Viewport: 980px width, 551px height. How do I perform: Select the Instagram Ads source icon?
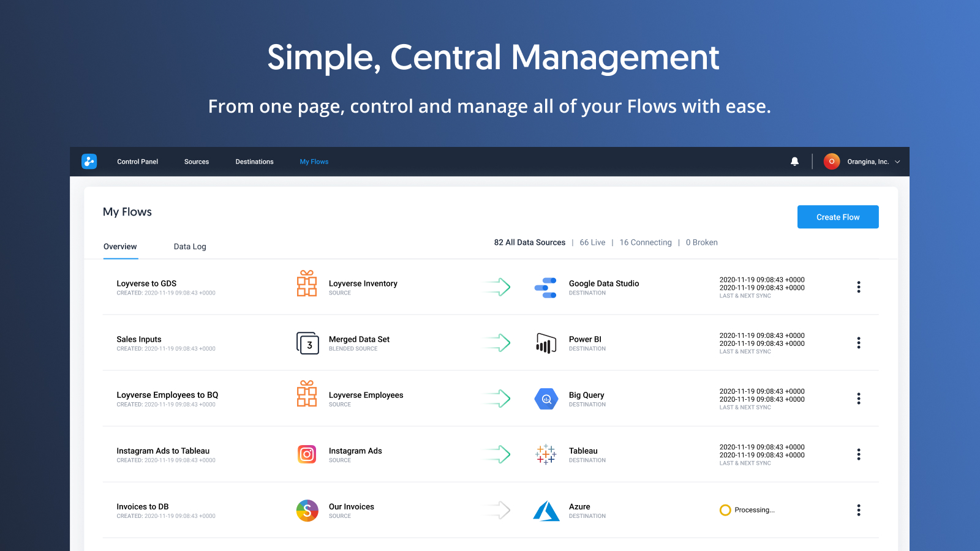(x=307, y=454)
